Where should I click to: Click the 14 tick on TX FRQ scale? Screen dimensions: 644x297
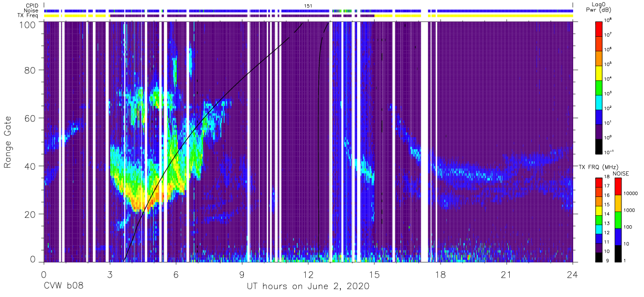[x=606, y=215]
